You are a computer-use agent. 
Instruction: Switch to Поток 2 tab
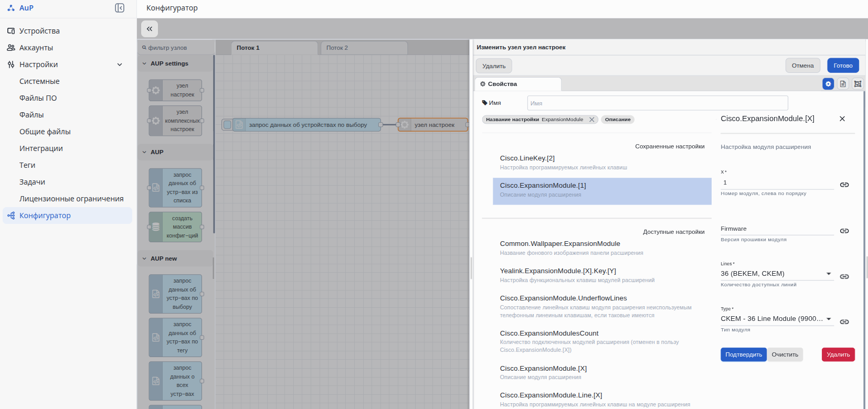pos(364,48)
